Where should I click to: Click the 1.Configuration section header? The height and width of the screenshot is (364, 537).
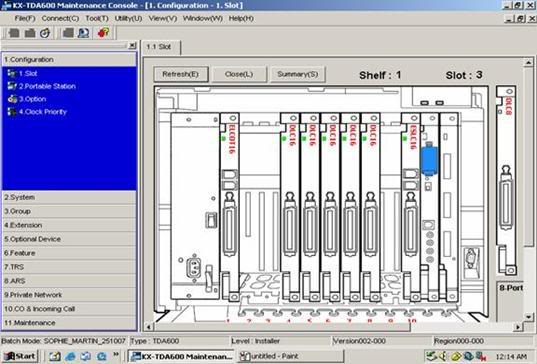coord(70,60)
